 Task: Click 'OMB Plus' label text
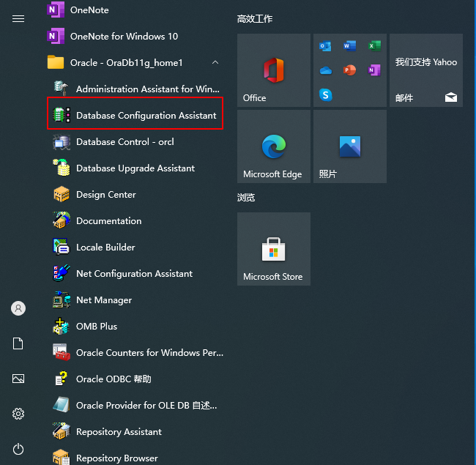(97, 327)
